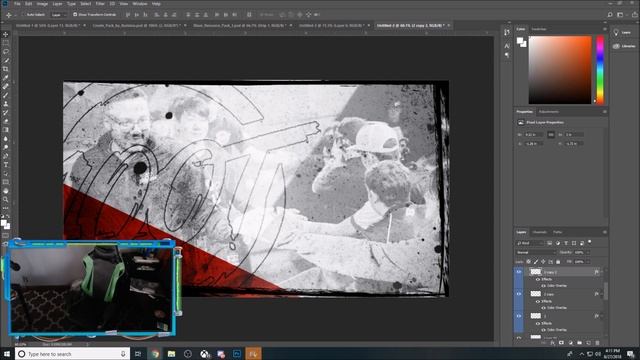
Task: Click the Layers panel scrollbar
Action: point(606,291)
